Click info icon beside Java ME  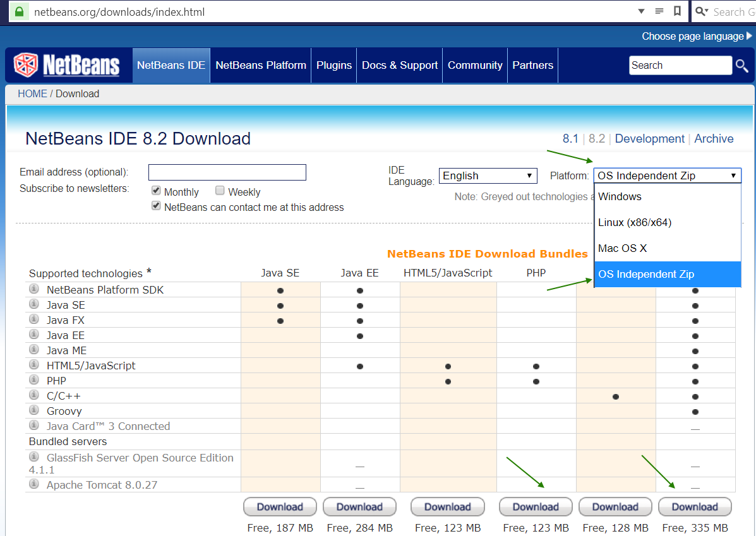coord(33,349)
